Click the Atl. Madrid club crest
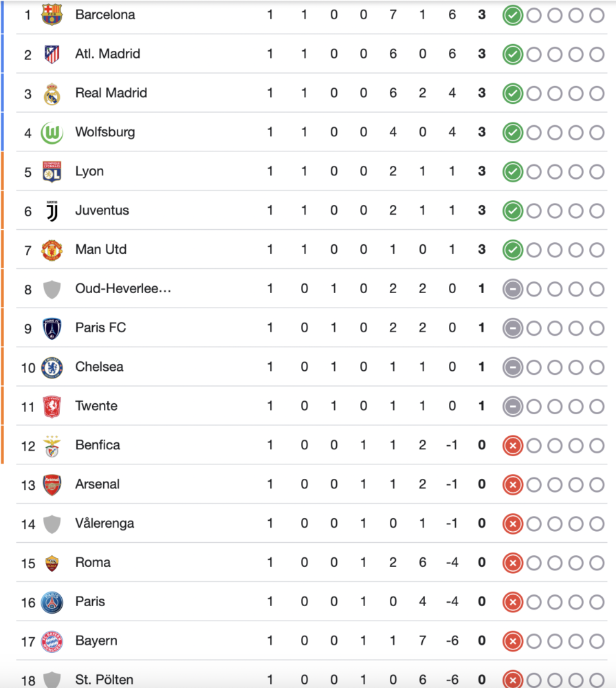Screen dimensions: 616x688 coord(52,54)
